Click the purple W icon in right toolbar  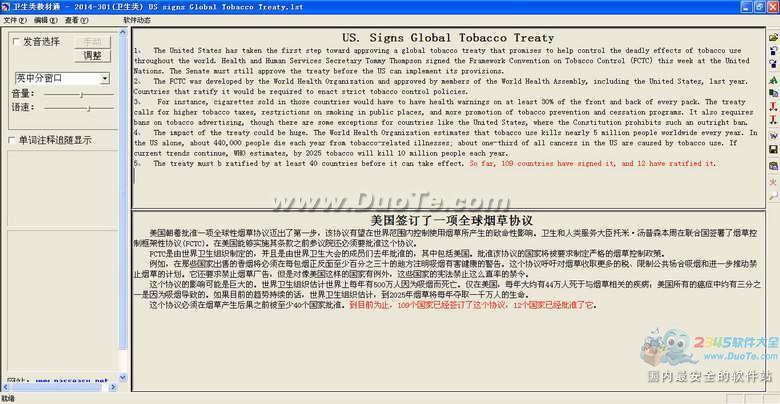[773, 135]
